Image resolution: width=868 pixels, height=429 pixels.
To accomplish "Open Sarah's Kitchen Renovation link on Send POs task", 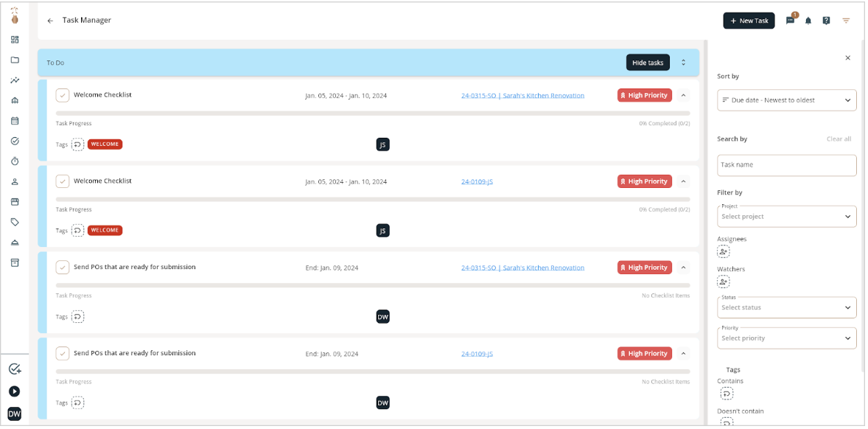I will [x=522, y=268].
